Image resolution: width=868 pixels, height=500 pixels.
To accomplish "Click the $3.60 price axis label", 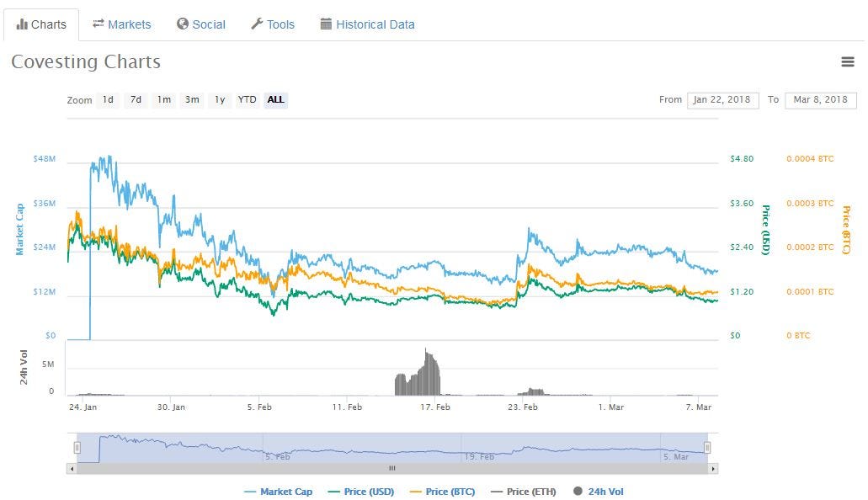I will pyautogui.click(x=742, y=203).
